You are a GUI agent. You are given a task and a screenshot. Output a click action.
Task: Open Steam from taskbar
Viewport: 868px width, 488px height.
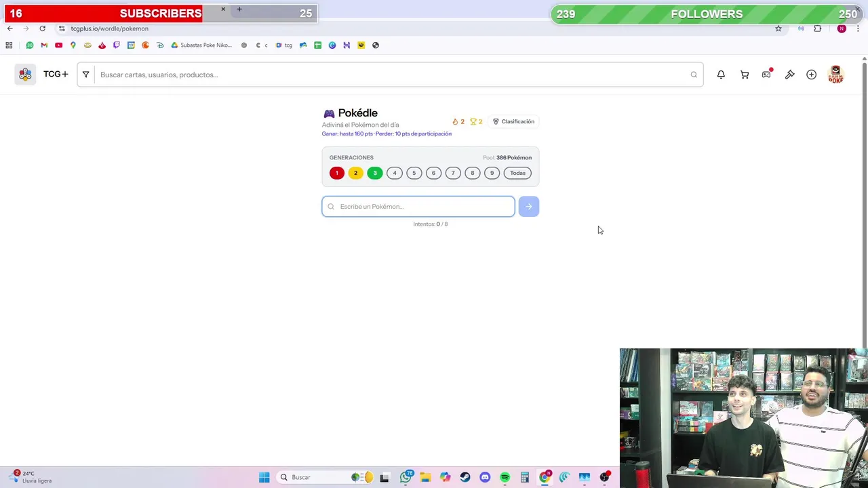[x=465, y=477]
